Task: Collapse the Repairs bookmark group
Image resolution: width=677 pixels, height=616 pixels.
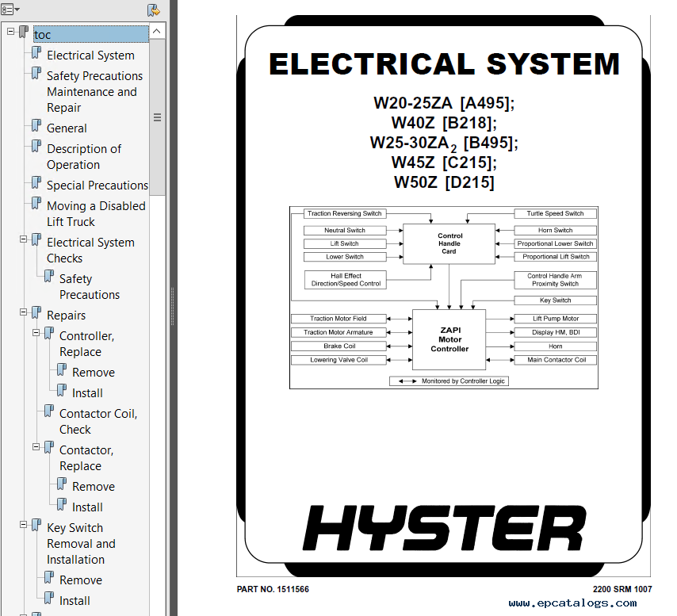Action: pyautogui.click(x=23, y=312)
